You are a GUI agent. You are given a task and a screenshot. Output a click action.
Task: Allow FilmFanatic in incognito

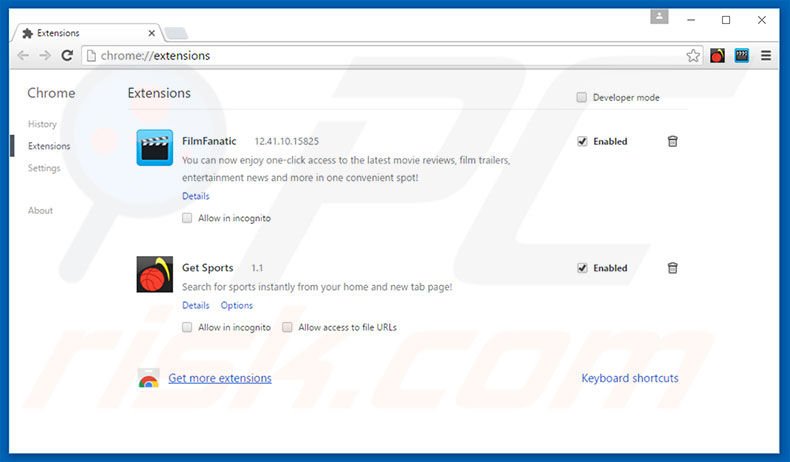point(187,218)
